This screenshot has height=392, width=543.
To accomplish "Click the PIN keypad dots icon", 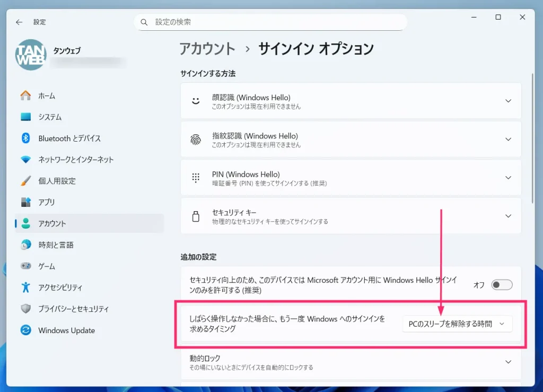I will click(196, 178).
